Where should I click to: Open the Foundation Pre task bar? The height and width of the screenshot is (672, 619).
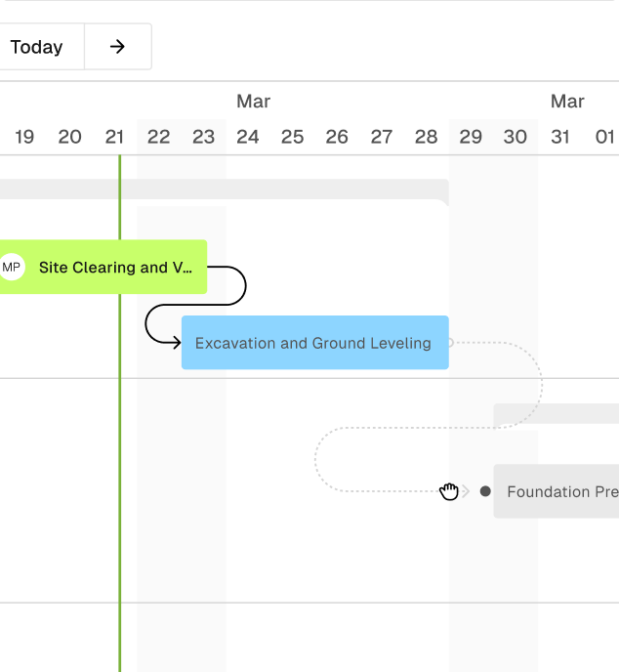[557, 491]
